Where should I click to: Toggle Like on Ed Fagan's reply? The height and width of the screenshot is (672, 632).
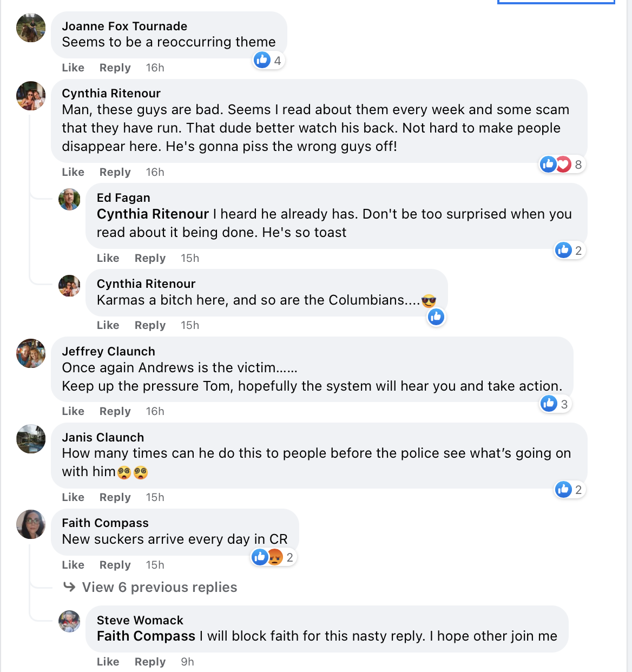point(108,258)
